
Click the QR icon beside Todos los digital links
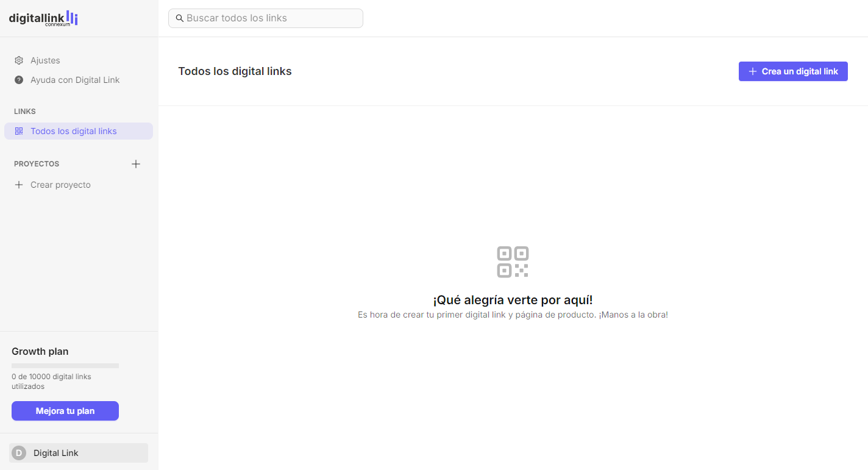click(x=19, y=131)
